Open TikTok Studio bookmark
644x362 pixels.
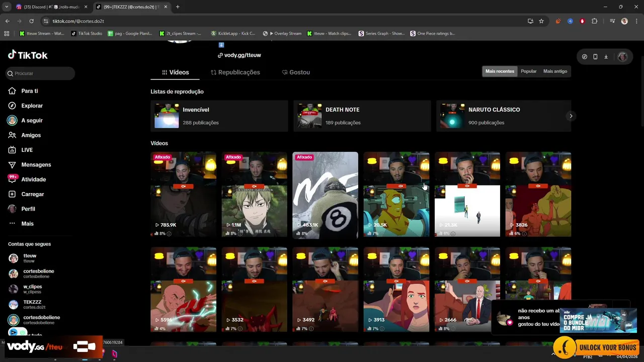(87, 34)
